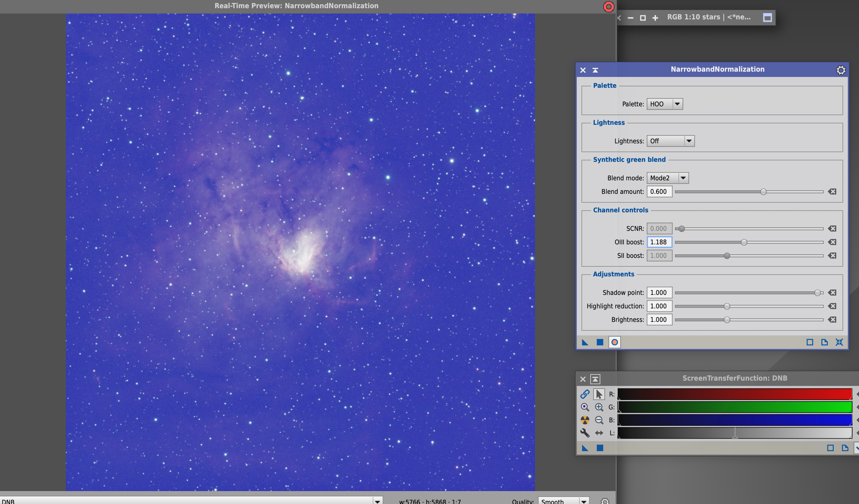This screenshot has height=504, width=859.
Task: Open NarrowbandNormalization gear preferences icon
Action: coord(841,70)
